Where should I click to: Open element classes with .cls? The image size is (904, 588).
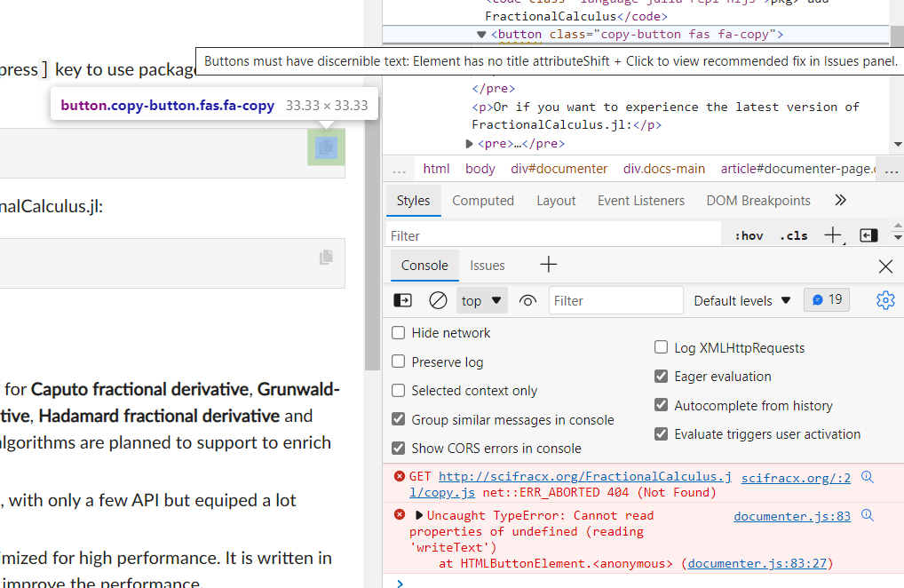coord(793,234)
